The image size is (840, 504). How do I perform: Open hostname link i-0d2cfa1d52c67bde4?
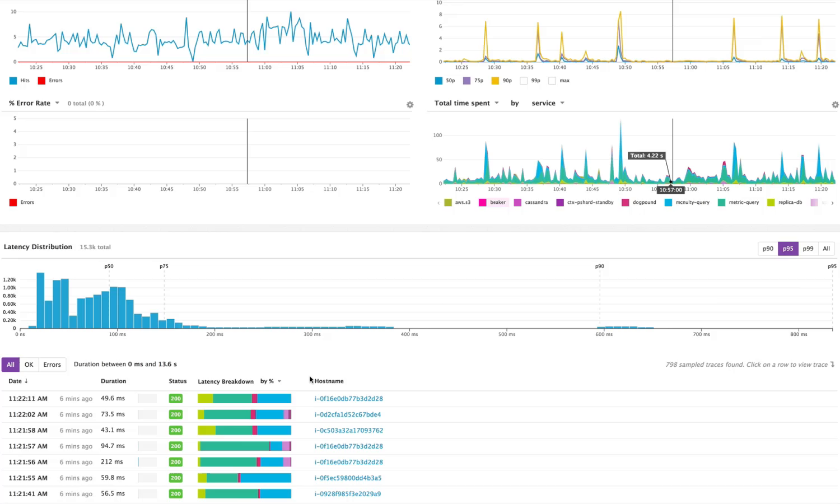pos(348,414)
